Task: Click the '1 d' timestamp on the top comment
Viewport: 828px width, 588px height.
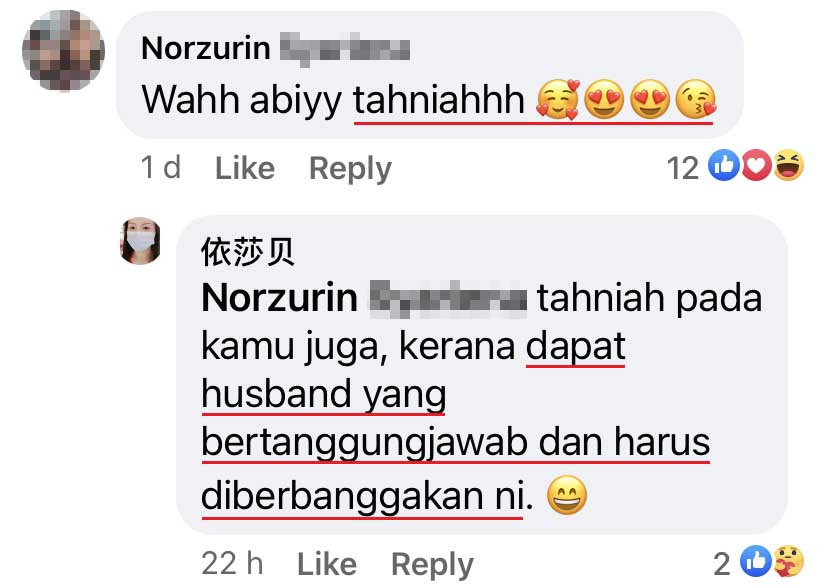Action: [x=161, y=168]
